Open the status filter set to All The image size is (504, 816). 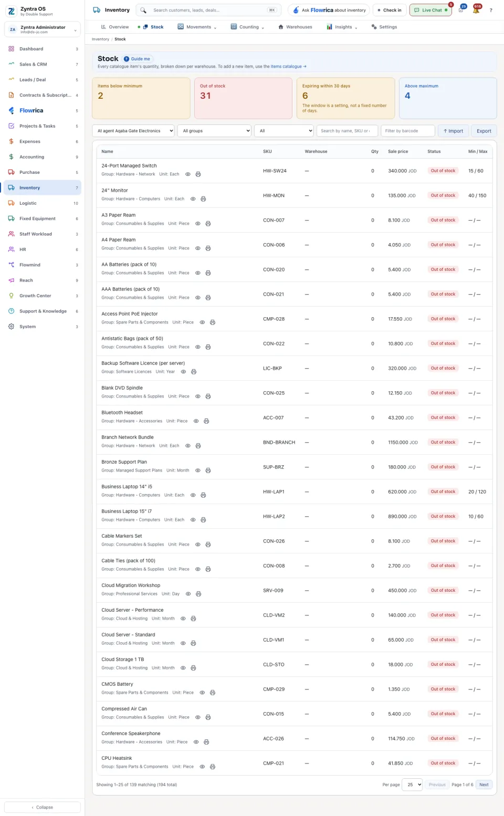pyautogui.click(x=284, y=131)
